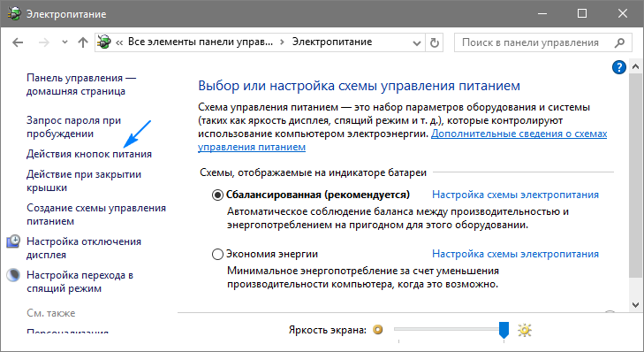Click the Forward navigation arrow
Image resolution: width=644 pixels, height=352 pixels.
44,42
